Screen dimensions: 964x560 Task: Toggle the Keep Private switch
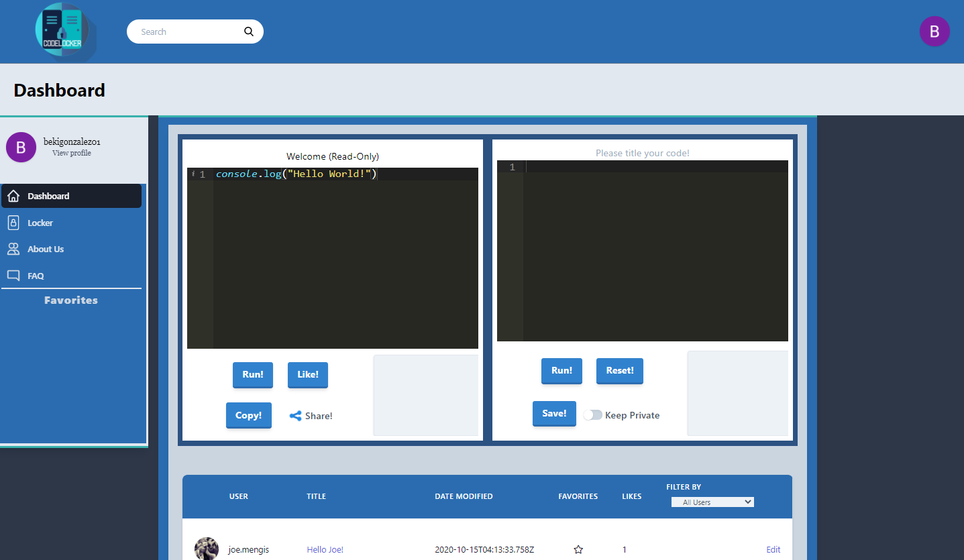coord(592,415)
